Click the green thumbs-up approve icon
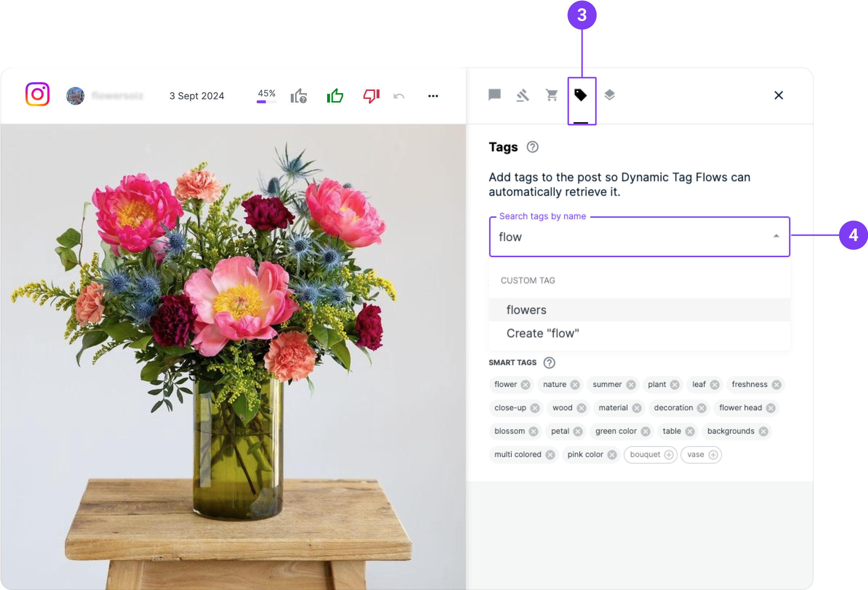Viewport: 868px width, 590px height. pyautogui.click(x=335, y=96)
